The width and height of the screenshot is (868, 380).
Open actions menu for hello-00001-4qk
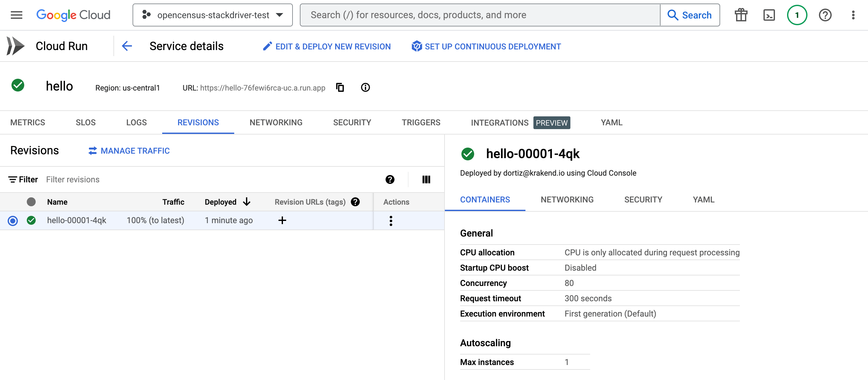391,221
